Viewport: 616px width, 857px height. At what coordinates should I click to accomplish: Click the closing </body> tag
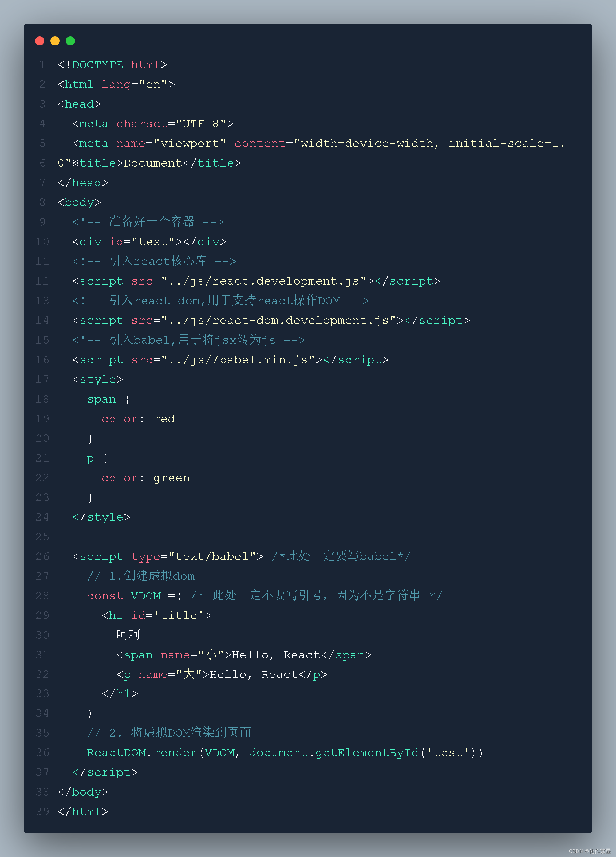tap(83, 792)
